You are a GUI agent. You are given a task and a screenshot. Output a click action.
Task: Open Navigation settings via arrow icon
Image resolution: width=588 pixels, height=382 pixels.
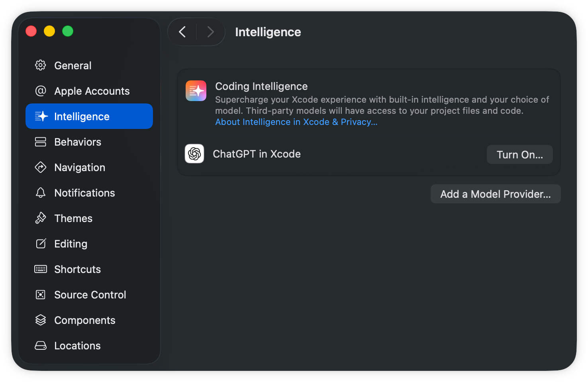pos(40,167)
